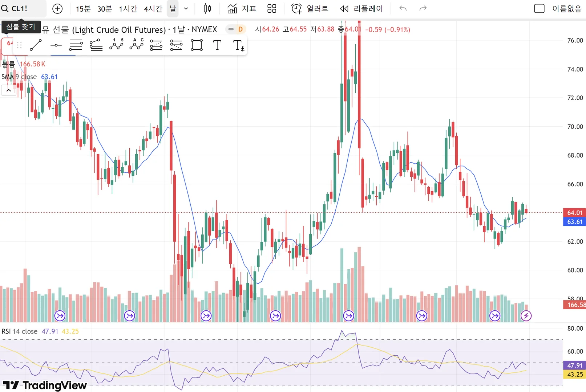Select the horizontal line drawing tool
The height and width of the screenshot is (392, 586).
[x=56, y=45]
